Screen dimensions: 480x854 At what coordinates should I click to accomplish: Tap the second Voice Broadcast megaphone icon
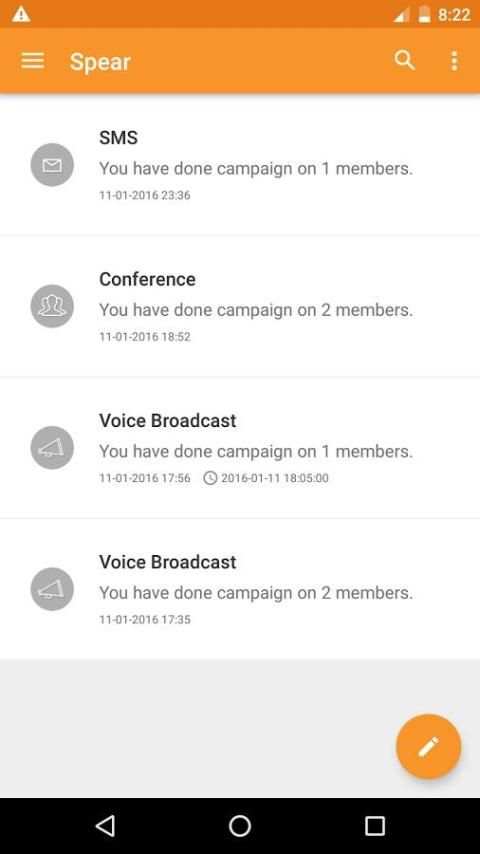point(52,589)
